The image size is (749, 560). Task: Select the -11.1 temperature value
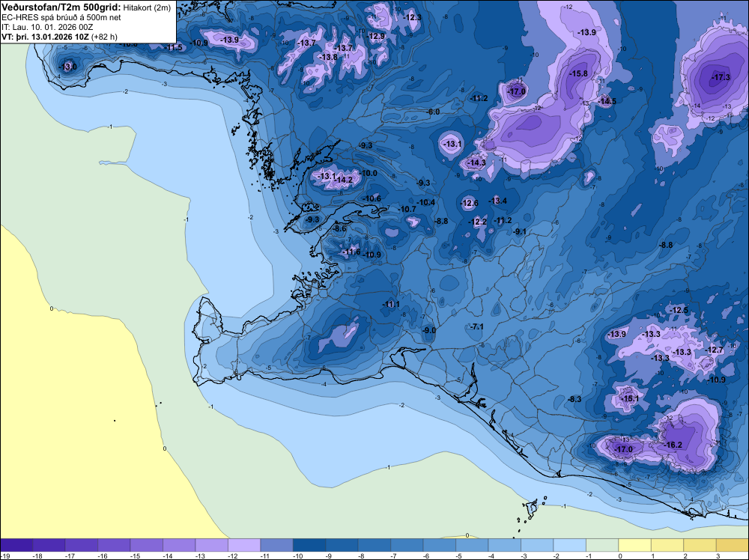point(391,304)
